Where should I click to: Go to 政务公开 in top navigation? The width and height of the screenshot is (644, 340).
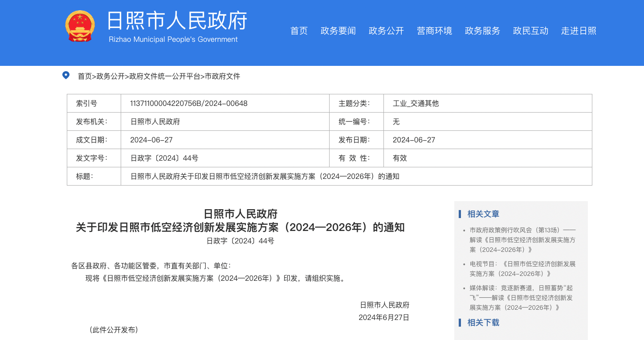(x=386, y=31)
